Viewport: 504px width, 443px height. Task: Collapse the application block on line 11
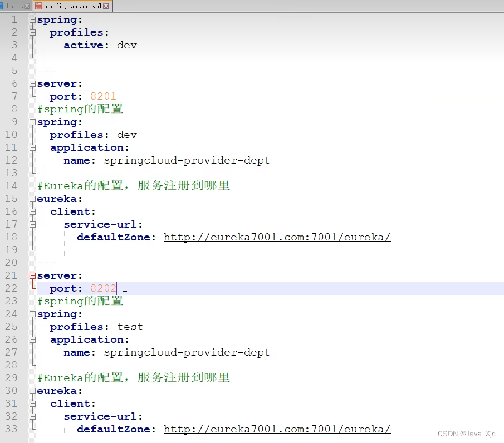(32, 148)
